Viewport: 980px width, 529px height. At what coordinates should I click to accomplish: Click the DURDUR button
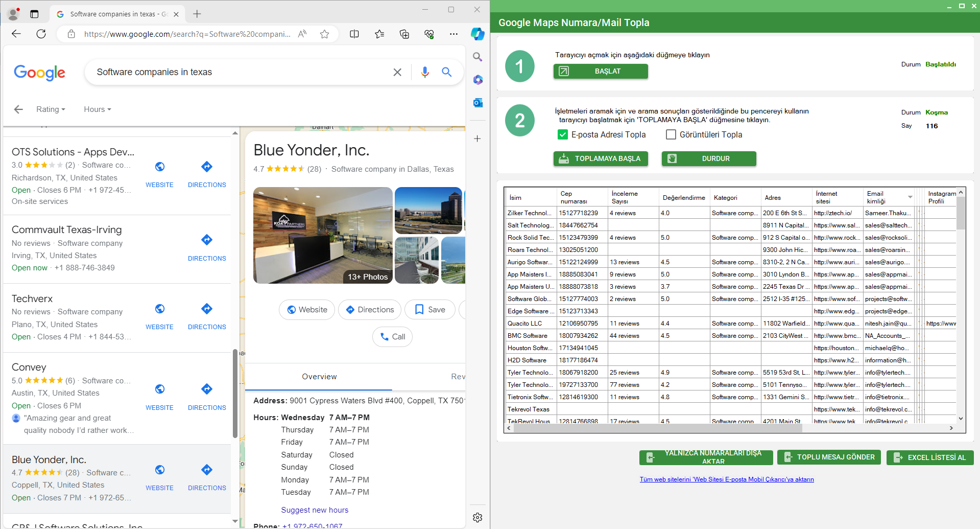pyautogui.click(x=709, y=158)
